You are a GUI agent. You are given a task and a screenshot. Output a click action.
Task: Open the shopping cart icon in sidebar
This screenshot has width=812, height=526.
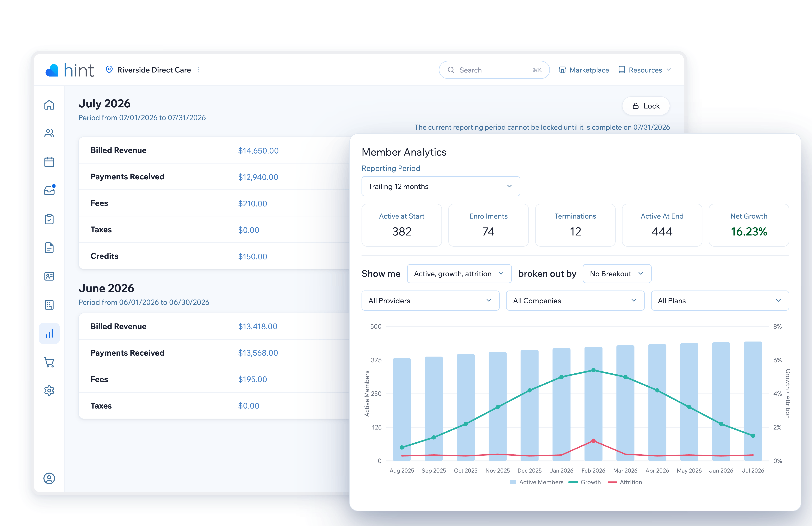49,362
